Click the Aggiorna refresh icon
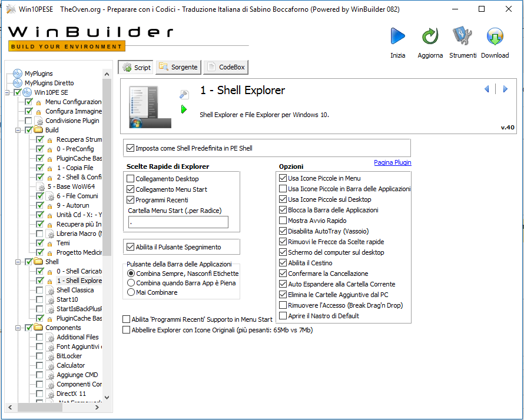The image size is (524, 420). tap(430, 36)
